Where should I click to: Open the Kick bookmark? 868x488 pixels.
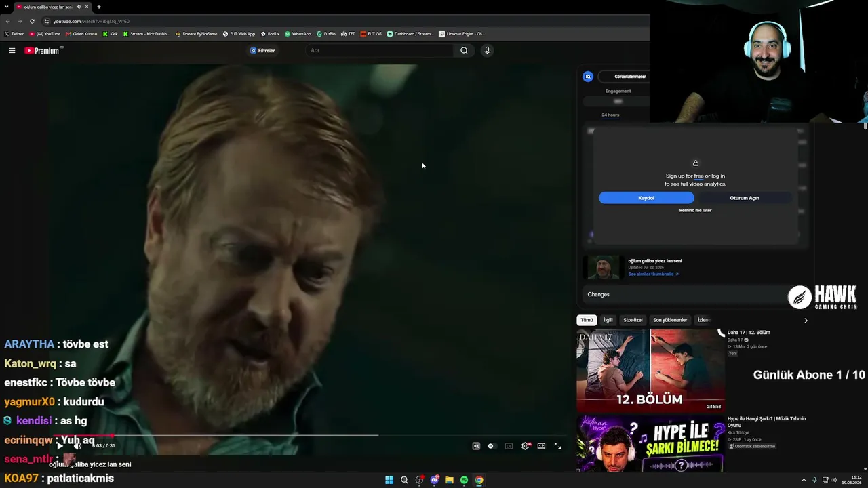click(x=110, y=34)
